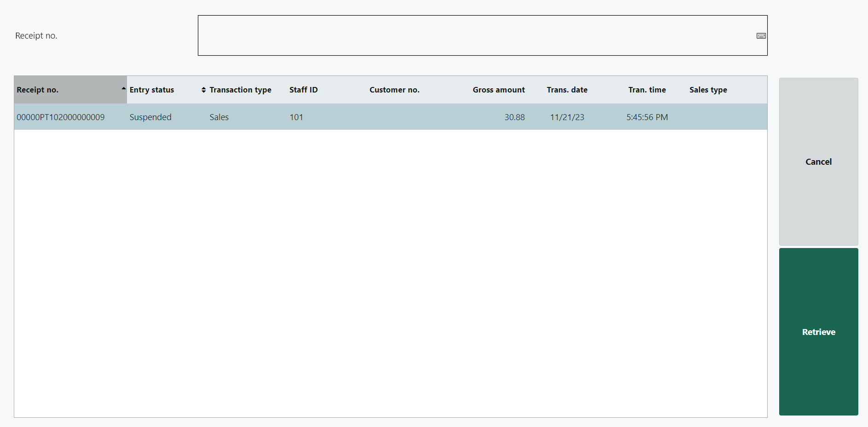Image resolution: width=868 pixels, height=427 pixels.
Task: Click the Trans. date column header
Action: pyautogui.click(x=567, y=90)
